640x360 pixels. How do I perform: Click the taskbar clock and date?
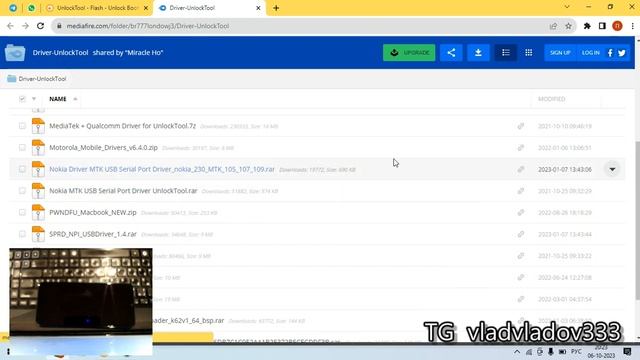point(601,352)
